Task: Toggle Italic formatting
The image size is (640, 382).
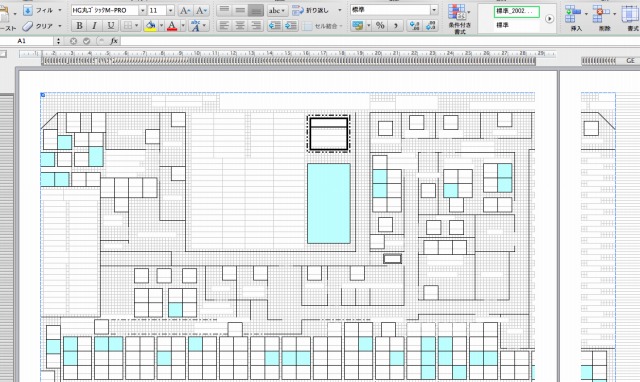Action: point(94,26)
